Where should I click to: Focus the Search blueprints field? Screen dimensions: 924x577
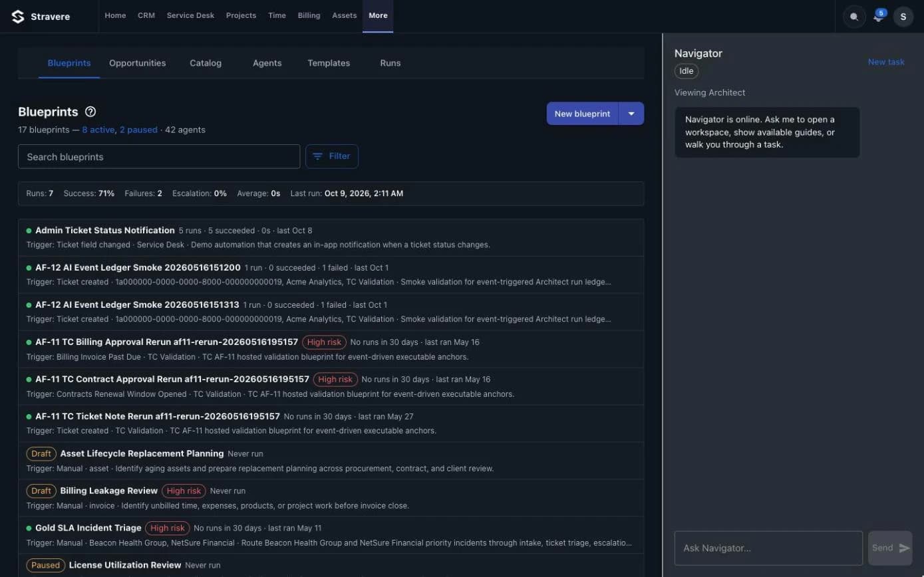159,157
